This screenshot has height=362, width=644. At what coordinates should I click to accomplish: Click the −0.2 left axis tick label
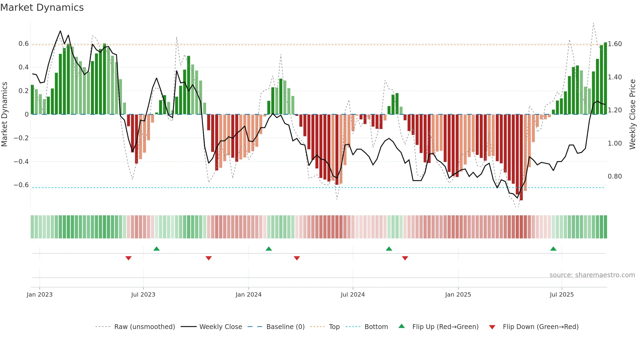(x=21, y=138)
